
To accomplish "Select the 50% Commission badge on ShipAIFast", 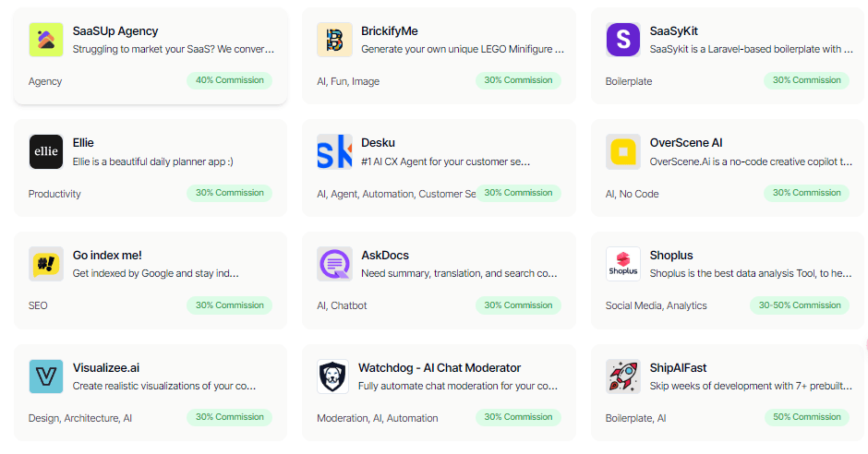I will point(806,417).
